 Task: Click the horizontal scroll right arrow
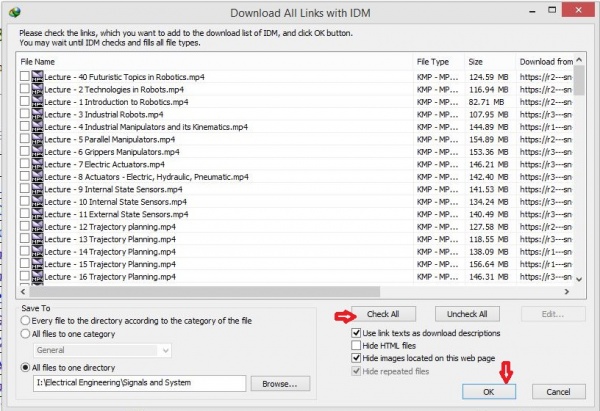567,292
